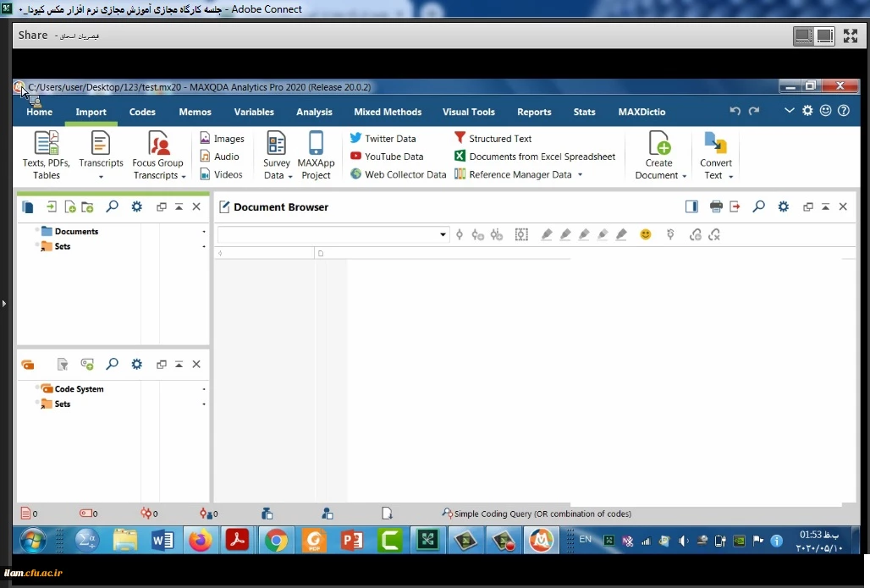
Task: Open the code selection combo box dropdown
Action: [443, 235]
